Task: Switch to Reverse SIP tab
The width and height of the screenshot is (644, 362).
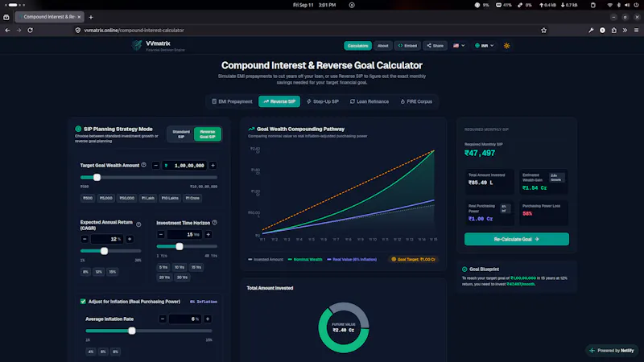Action: click(x=279, y=101)
